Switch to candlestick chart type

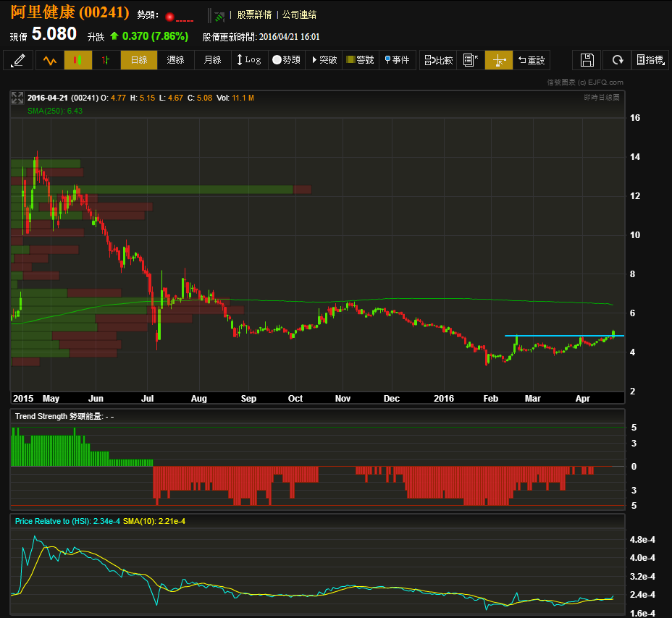[78, 60]
